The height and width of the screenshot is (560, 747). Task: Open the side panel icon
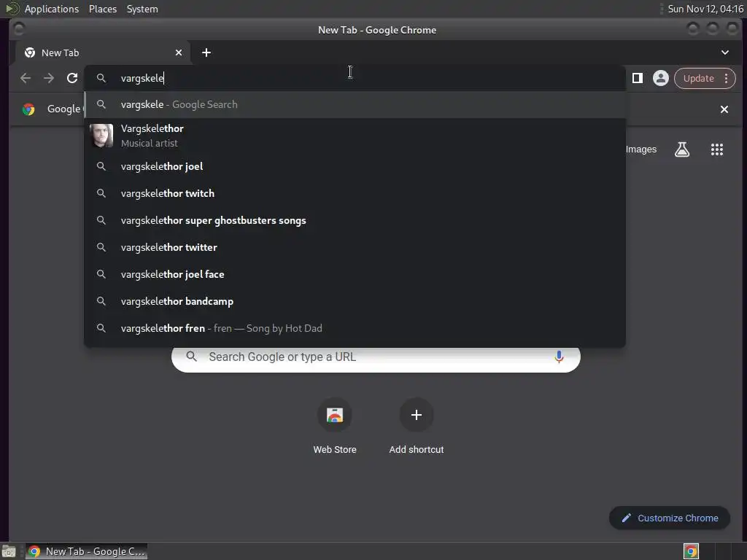(638, 78)
